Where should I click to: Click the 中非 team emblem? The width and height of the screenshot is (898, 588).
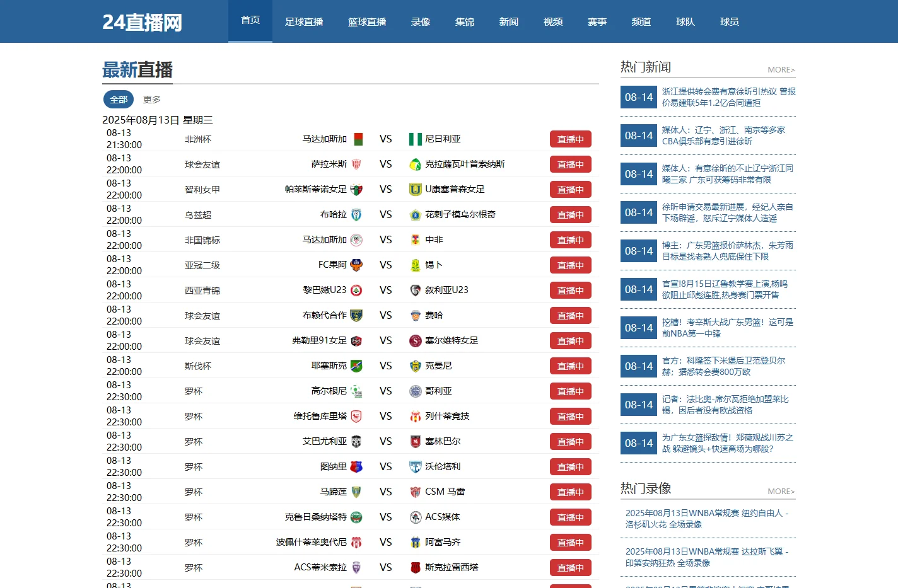pos(416,239)
